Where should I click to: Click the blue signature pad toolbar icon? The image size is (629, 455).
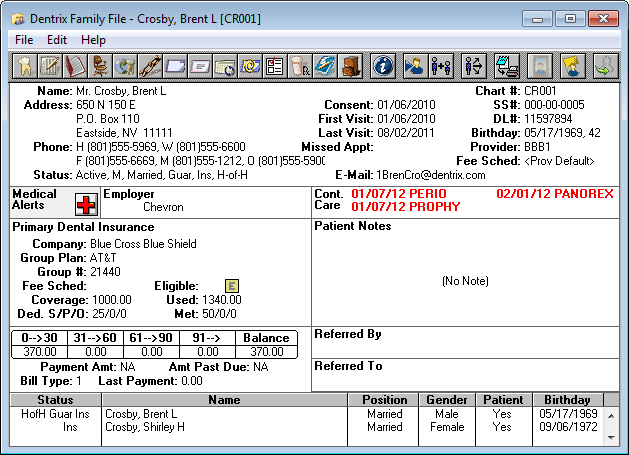point(324,66)
